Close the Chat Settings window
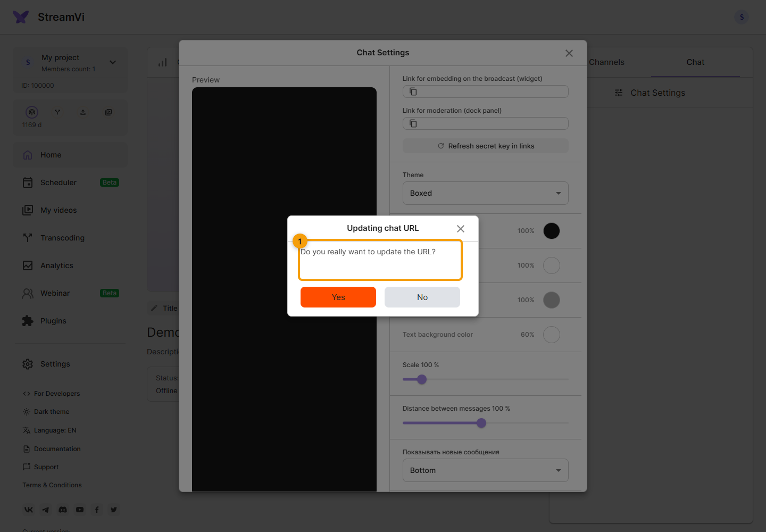Viewport: 766px width, 532px height. (569, 53)
